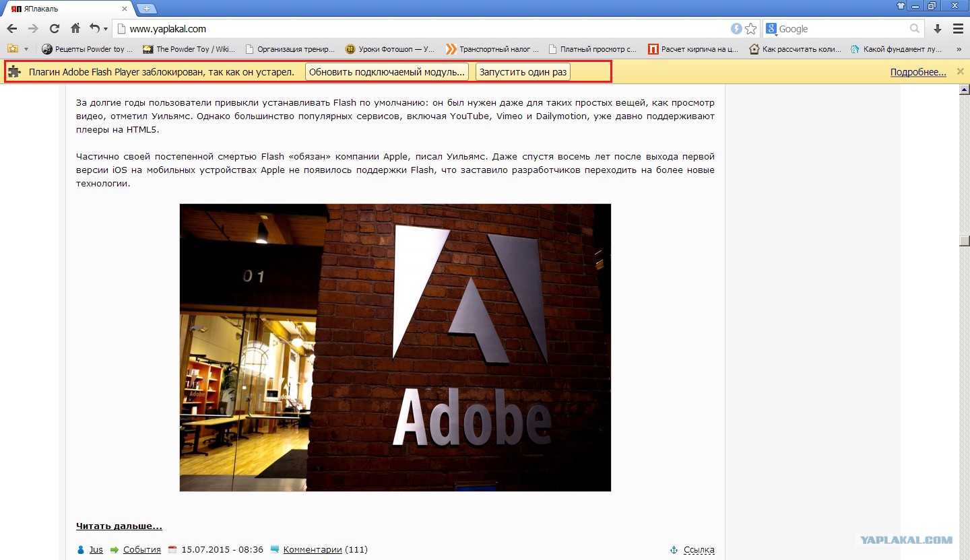
Task: Dismiss the Flash plugin notification bar
Action: tap(961, 71)
